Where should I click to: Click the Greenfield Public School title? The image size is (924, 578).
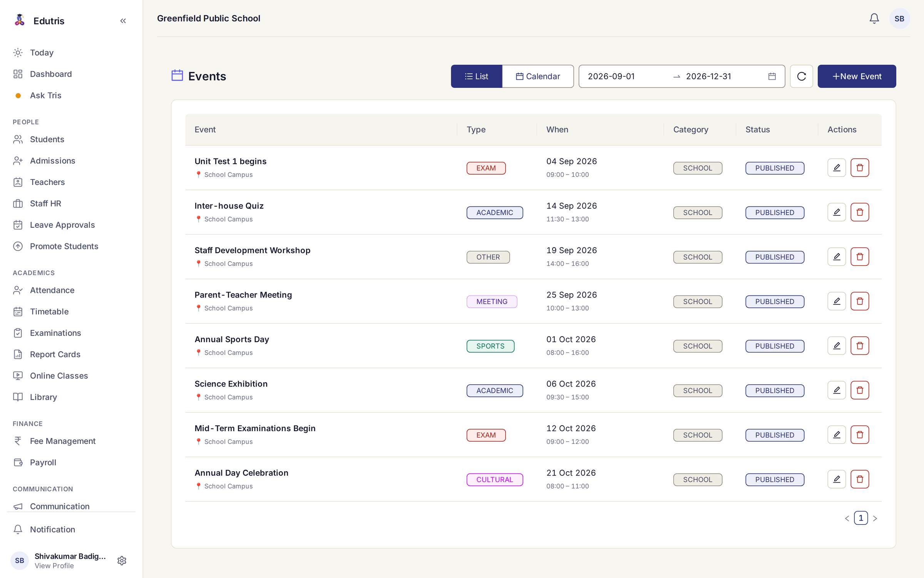click(x=209, y=18)
